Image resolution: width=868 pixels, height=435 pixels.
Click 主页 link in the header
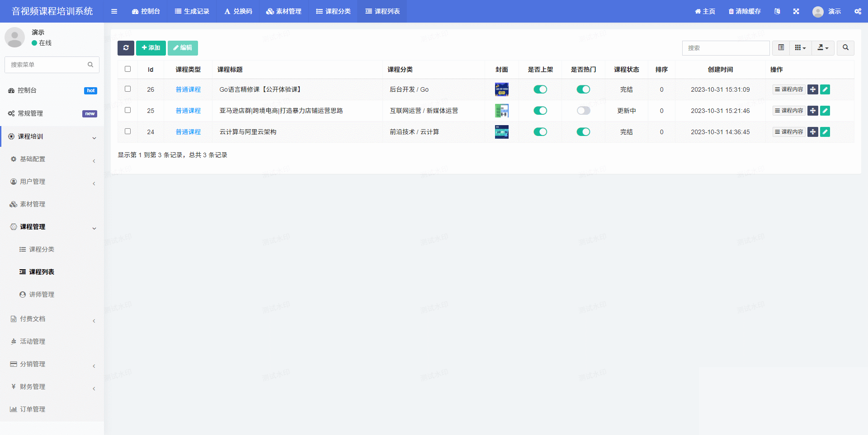click(705, 11)
